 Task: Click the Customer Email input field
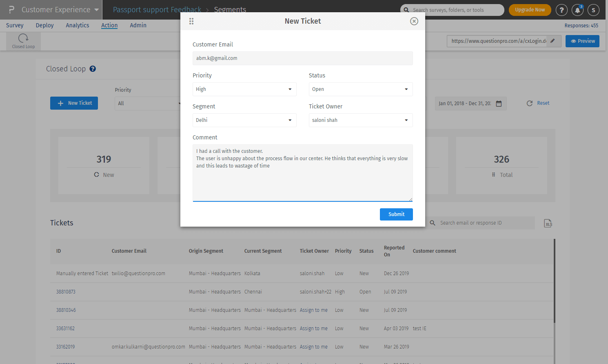302,58
